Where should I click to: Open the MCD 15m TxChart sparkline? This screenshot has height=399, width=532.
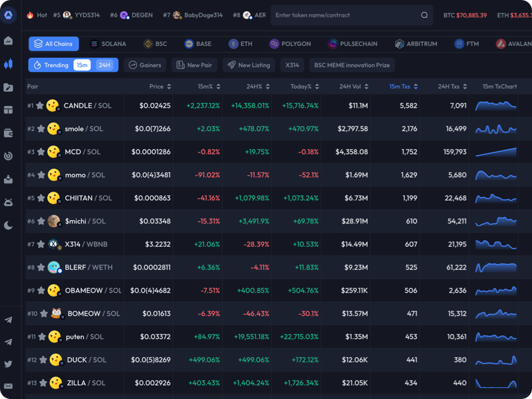(495, 152)
